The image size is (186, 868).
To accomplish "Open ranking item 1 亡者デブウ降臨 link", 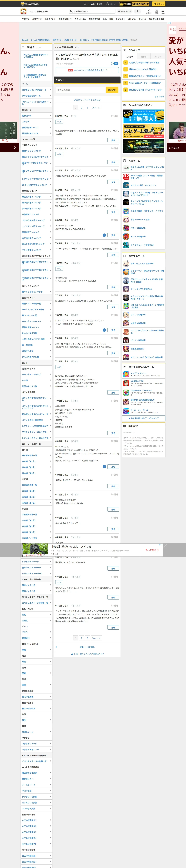I will coord(144,62).
